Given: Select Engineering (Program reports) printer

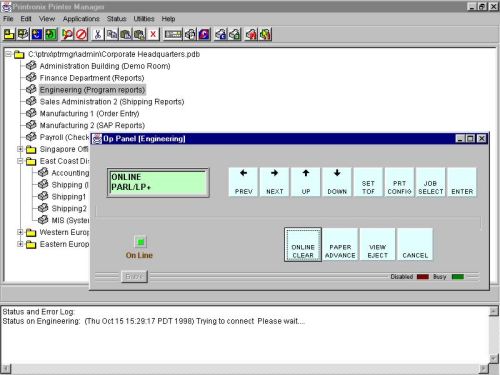Looking at the screenshot, I should (x=92, y=90).
